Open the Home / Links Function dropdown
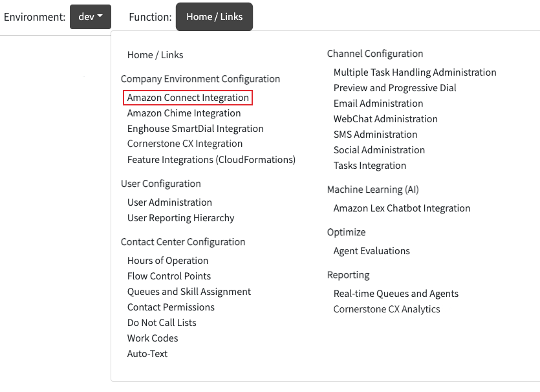Viewport: 540px width, 392px height. [214, 17]
